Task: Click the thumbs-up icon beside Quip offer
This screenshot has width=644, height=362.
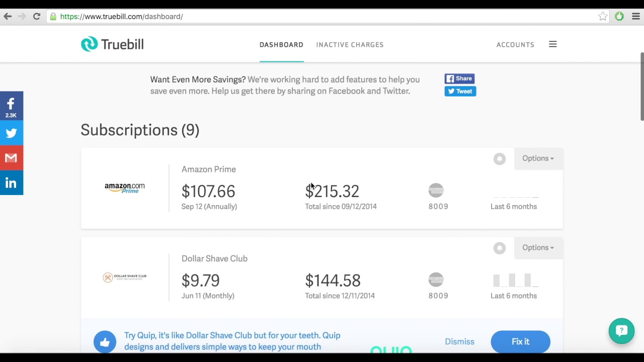Action: (x=105, y=342)
